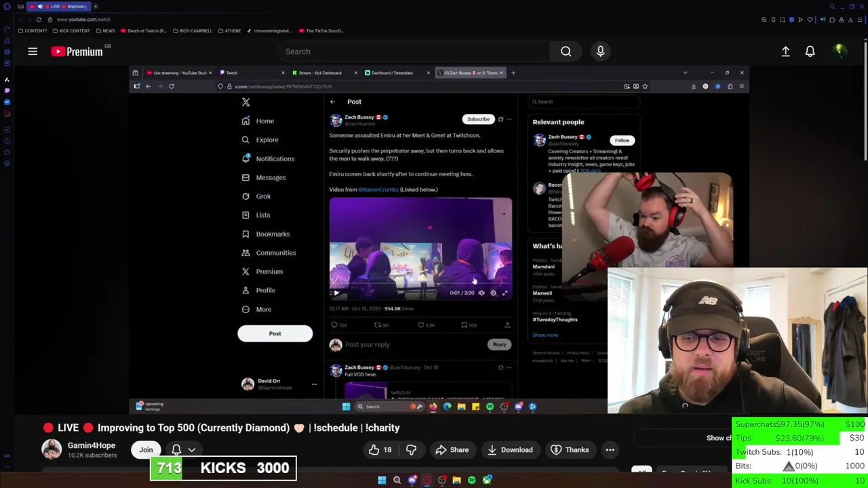Toggle fullscreen on the tweet video
Viewport: 868px width, 488px height.
(x=505, y=293)
